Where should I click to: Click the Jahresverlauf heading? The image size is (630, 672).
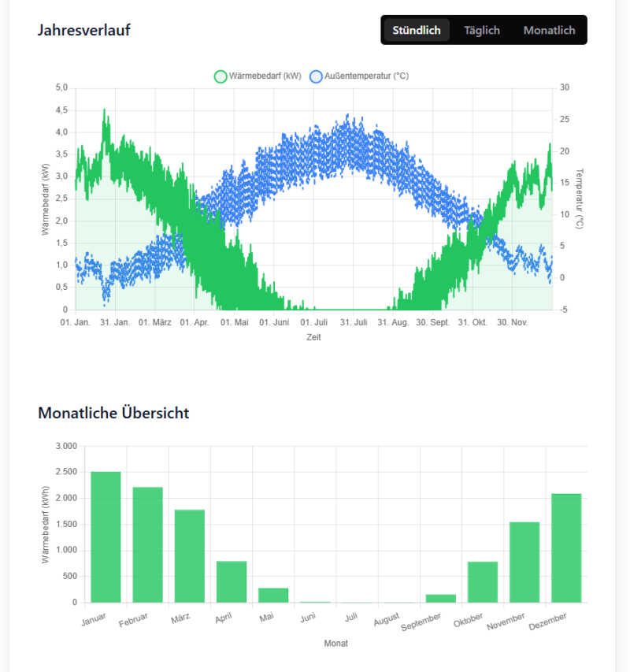[x=85, y=30]
